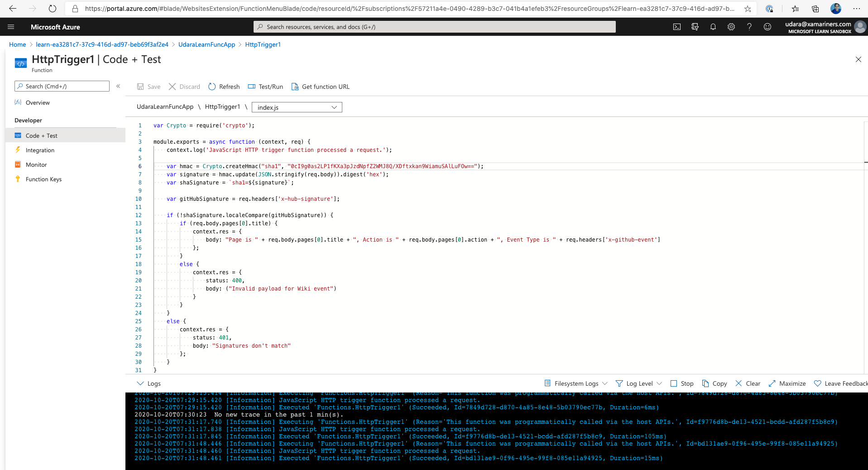Open browser collections icon
Viewport: 868px width, 470px height.
(815, 9)
